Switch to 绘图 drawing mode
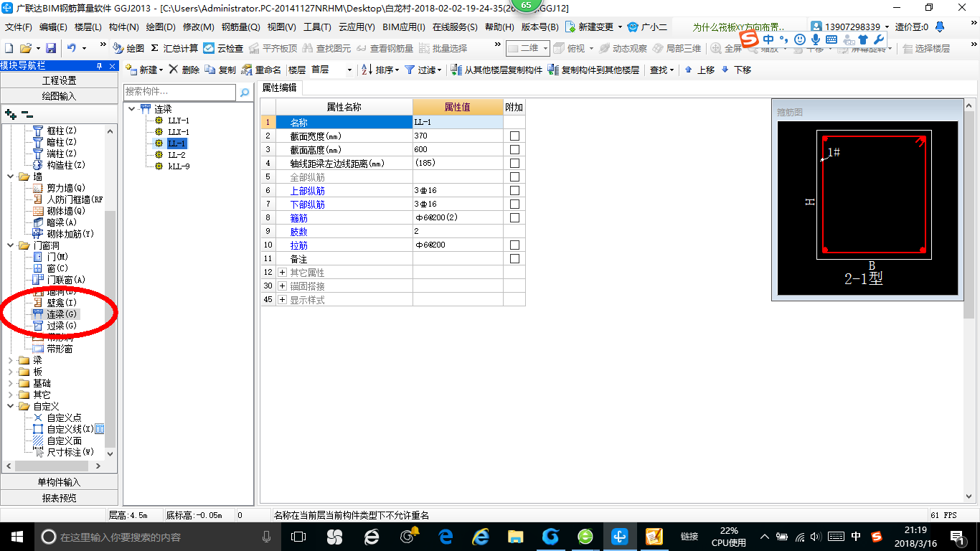980x551 pixels. (128, 48)
